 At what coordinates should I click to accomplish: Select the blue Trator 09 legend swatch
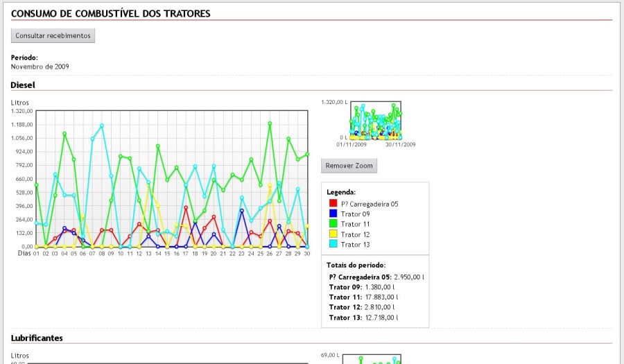[x=333, y=214]
